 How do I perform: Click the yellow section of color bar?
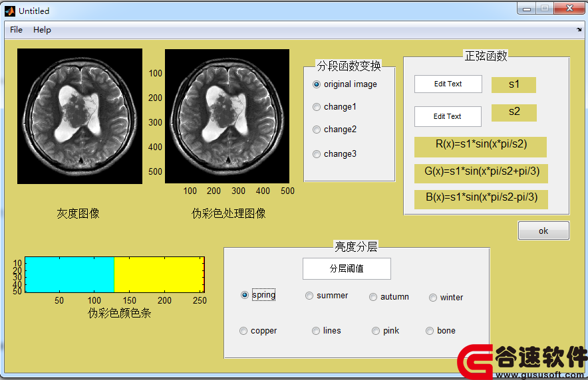pos(159,274)
